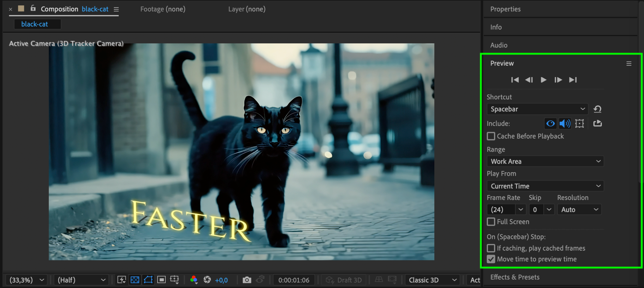Click the current time 0:00:01:06 display

point(294,280)
